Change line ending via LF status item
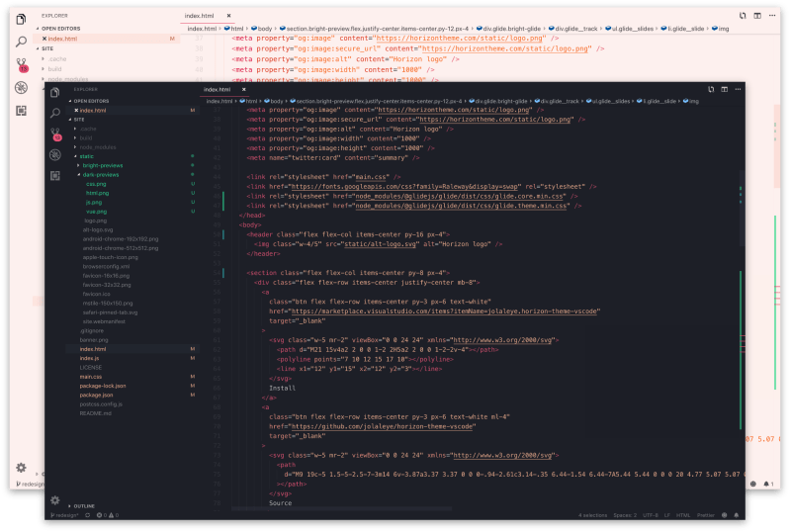Screen dimensions: 790x532 click(667, 515)
